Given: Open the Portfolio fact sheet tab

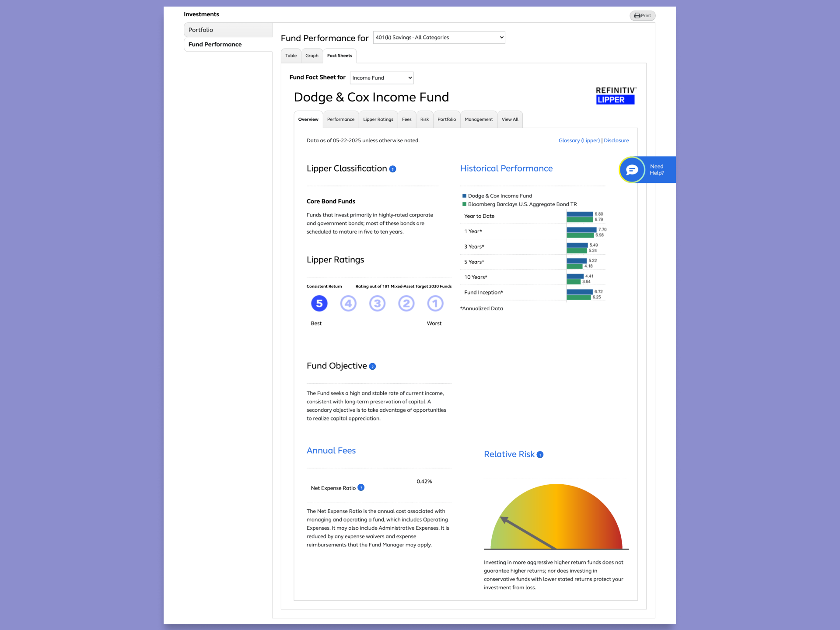Looking at the screenshot, I should [447, 119].
